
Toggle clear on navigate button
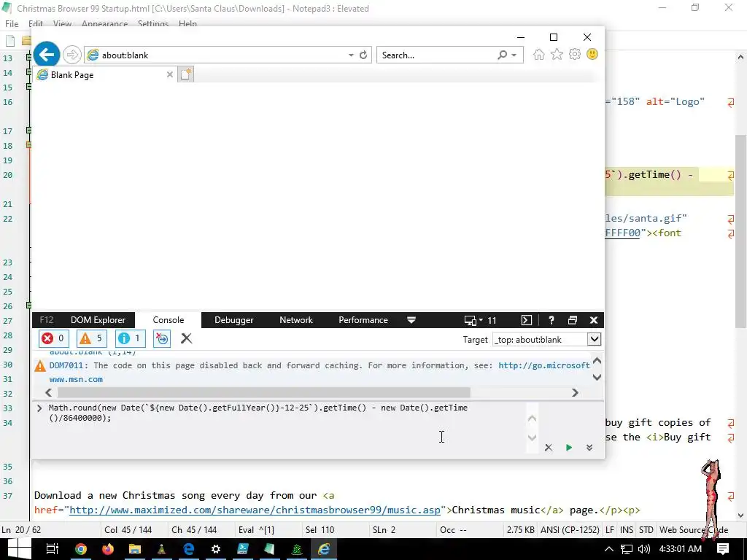162,338
